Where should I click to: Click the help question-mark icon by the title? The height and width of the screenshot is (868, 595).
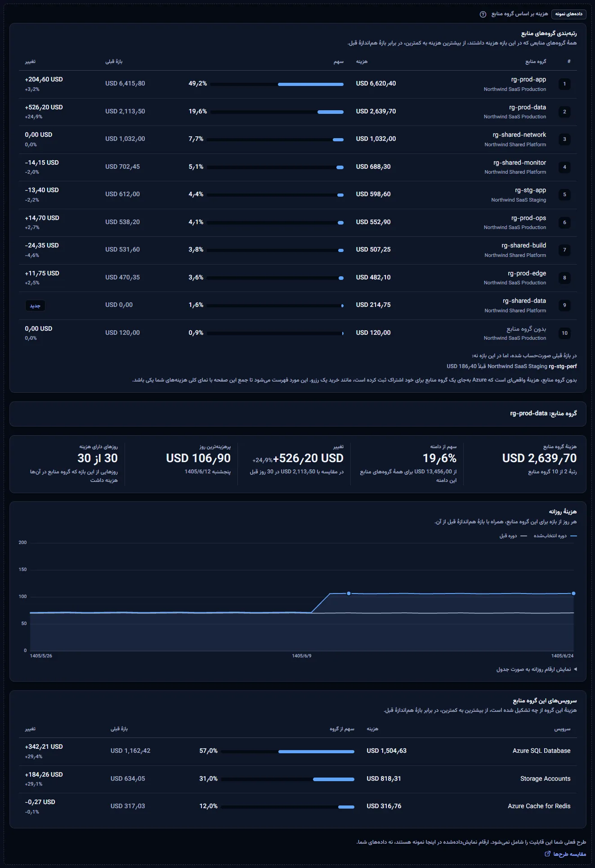click(x=483, y=14)
